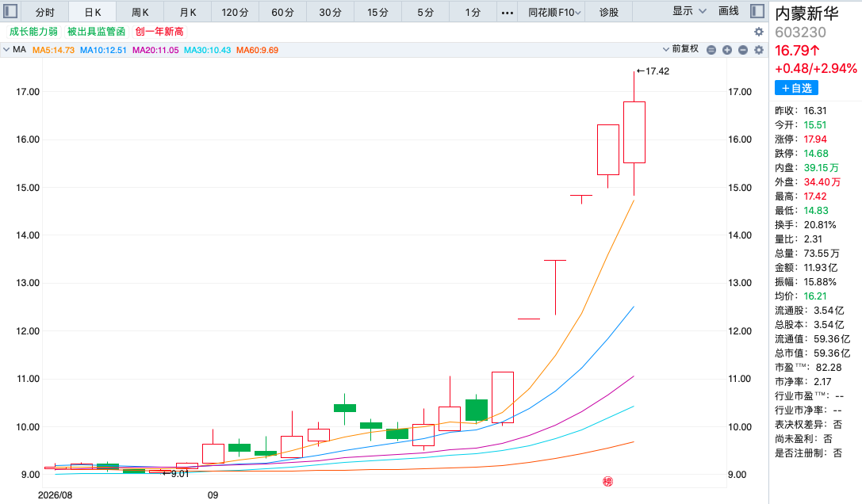Add stock with +自选 button

pos(797,88)
